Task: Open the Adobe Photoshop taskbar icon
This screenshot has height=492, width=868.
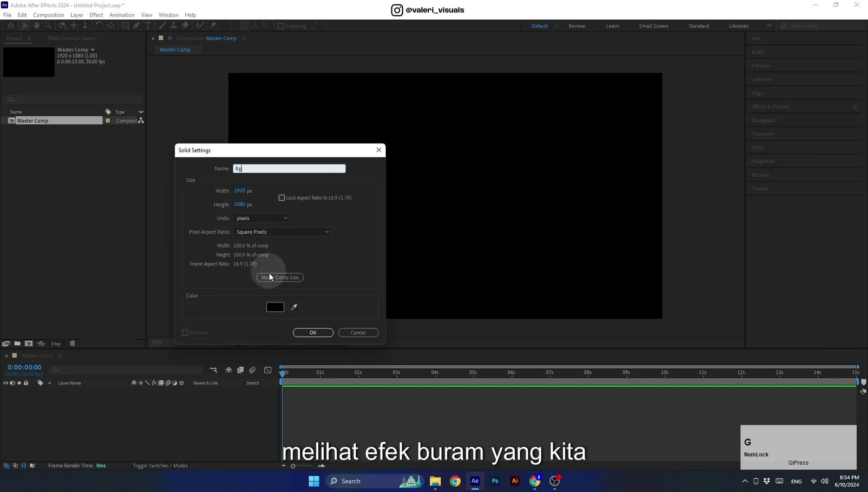Action: click(495, 481)
